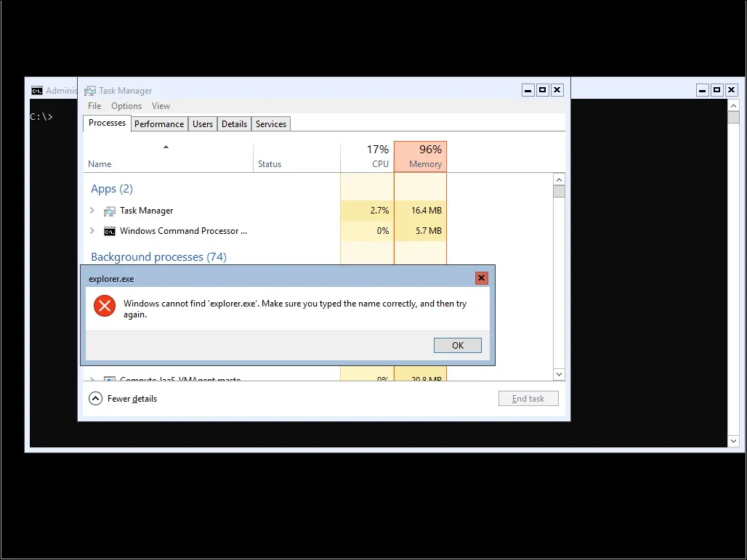Click the 2.7% CPU value

[x=380, y=210]
